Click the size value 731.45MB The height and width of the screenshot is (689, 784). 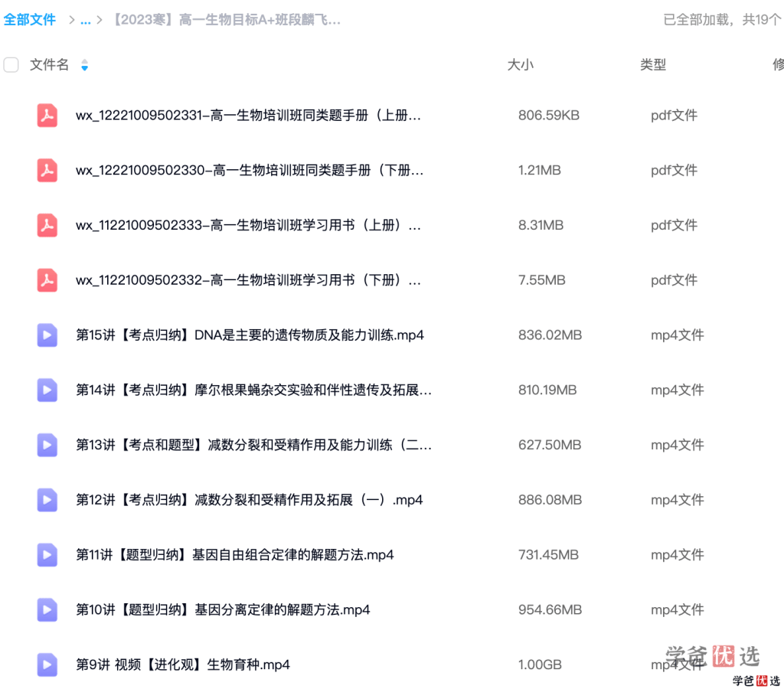(548, 555)
